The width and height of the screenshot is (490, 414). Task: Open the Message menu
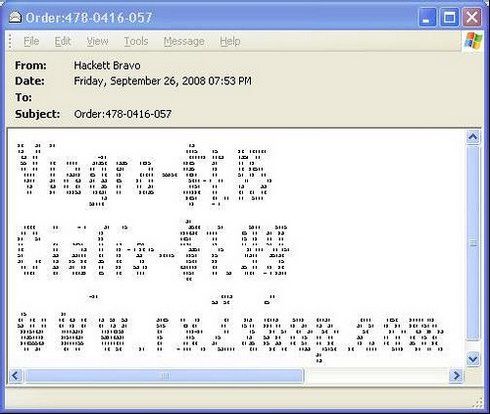184,41
